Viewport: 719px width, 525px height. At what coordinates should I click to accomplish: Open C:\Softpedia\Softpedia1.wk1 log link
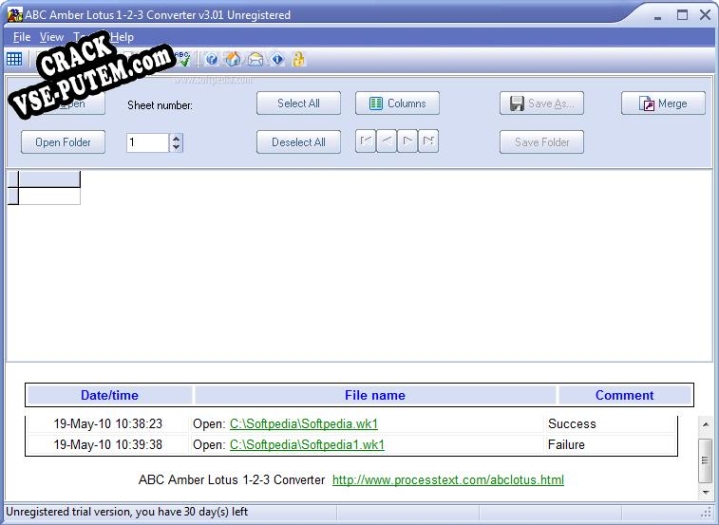(x=307, y=444)
